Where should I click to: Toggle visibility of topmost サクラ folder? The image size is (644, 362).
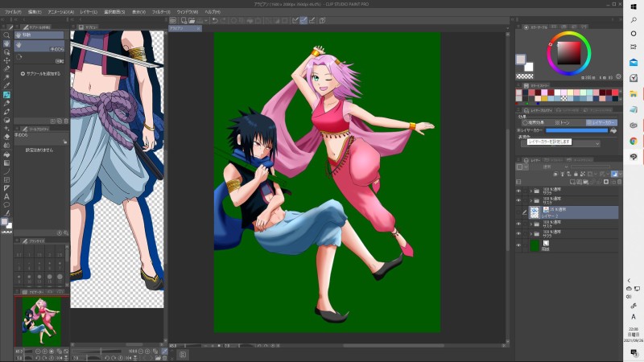point(518,191)
